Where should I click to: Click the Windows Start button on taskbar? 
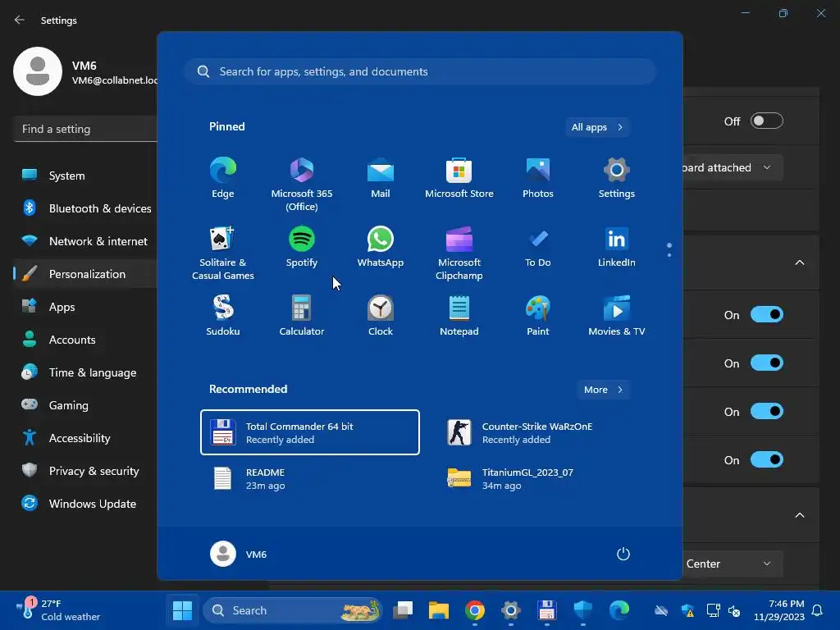(182, 610)
